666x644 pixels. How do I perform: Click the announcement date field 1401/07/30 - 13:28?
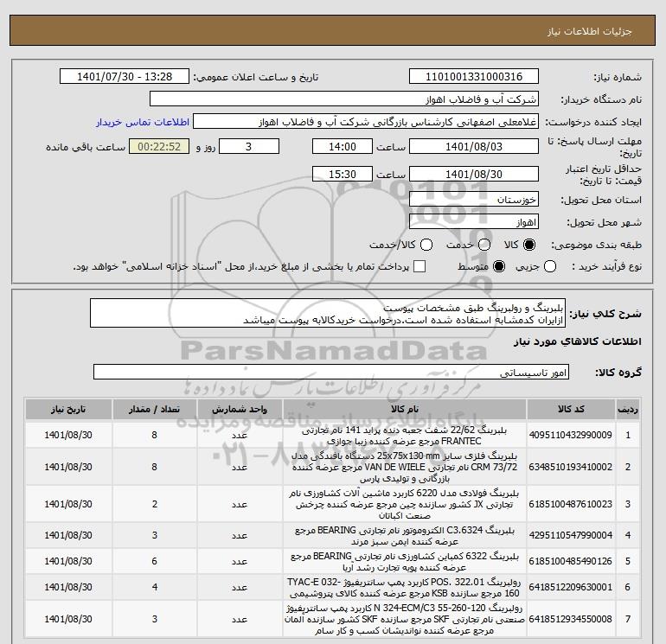tap(125, 76)
